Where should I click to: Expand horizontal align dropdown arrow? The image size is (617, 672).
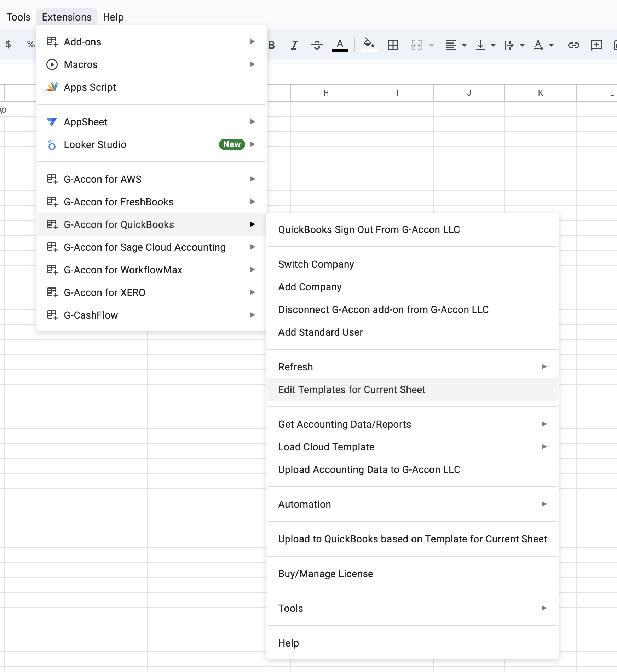click(x=464, y=45)
